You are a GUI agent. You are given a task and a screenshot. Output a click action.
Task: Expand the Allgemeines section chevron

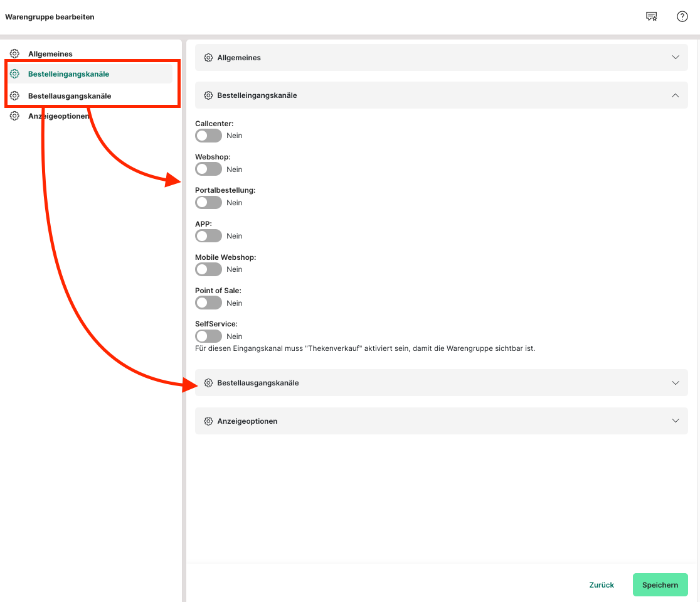click(676, 58)
